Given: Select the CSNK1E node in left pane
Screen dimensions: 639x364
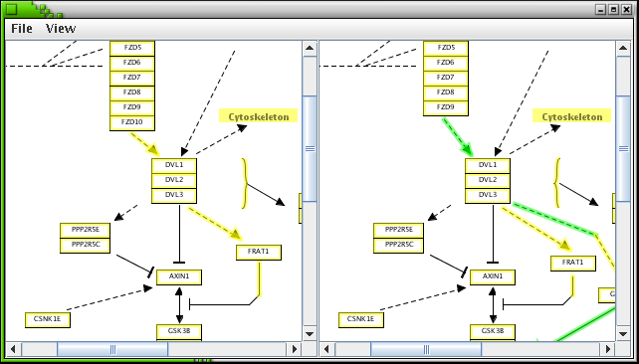Looking at the screenshot, I should pos(47,319).
